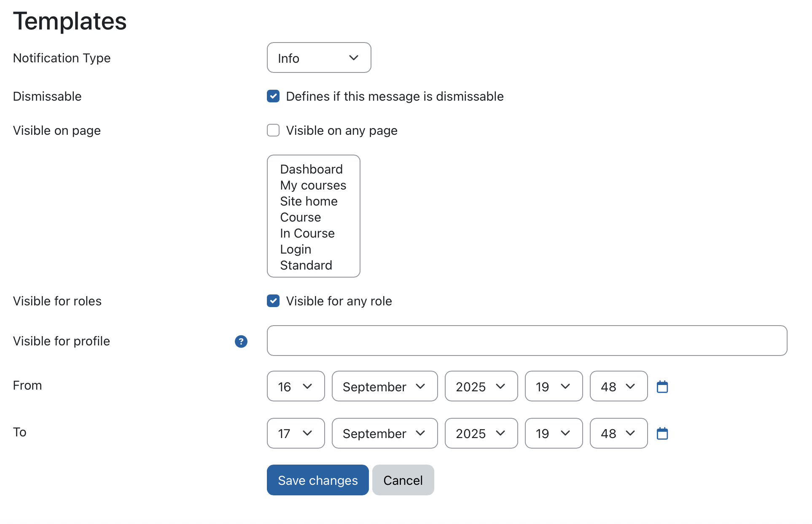
Task: Show help for Visible for profile
Action: point(241,341)
